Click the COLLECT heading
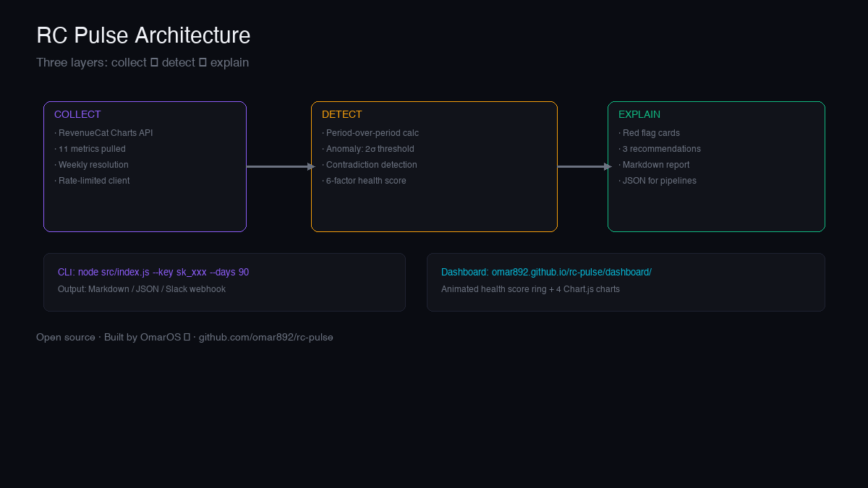The image size is (868, 488). [x=77, y=114]
